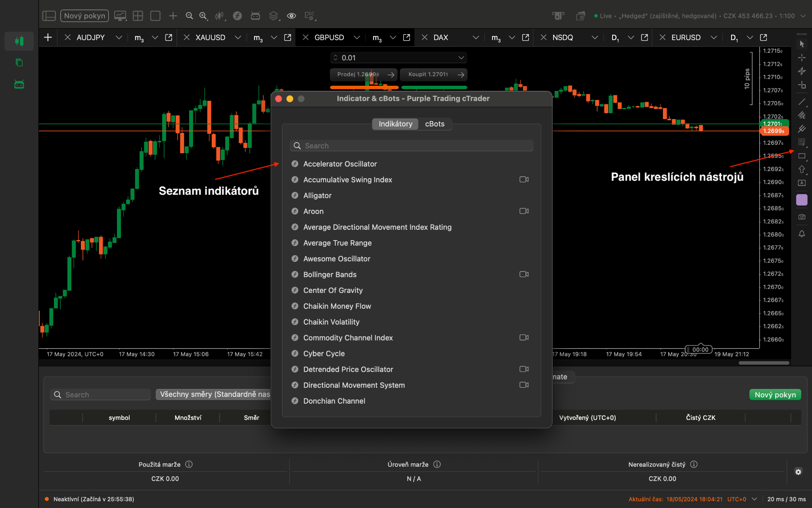Toggle the bottom panel layout icon
812x508 pixels.
49,16
